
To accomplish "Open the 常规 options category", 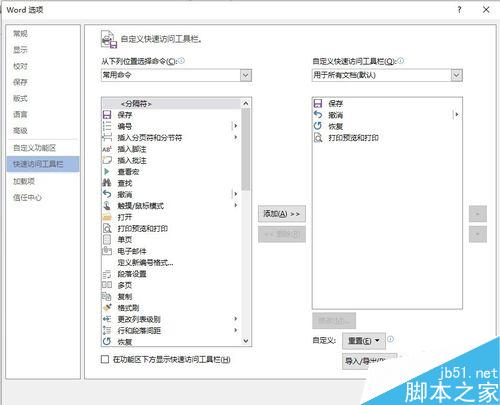I will click(20, 33).
